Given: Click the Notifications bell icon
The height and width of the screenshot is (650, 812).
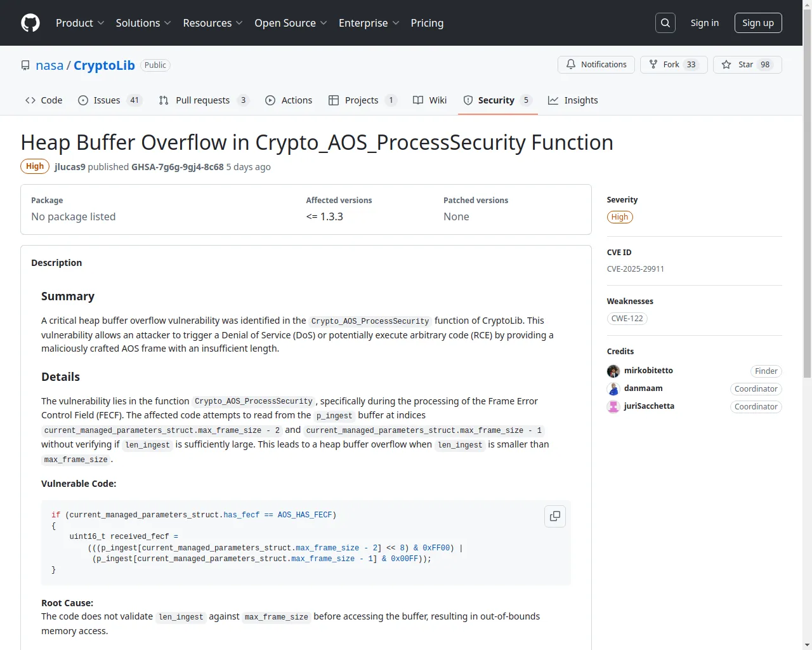Looking at the screenshot, I should click(571, 64).
